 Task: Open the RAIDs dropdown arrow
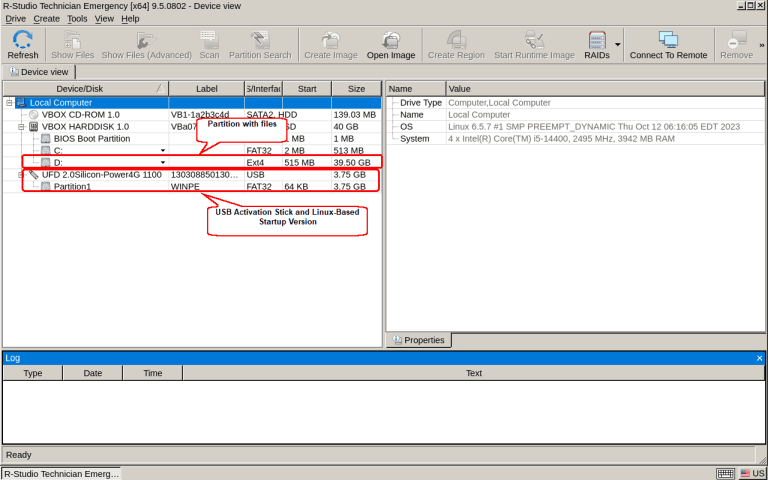tap(618, 44)
